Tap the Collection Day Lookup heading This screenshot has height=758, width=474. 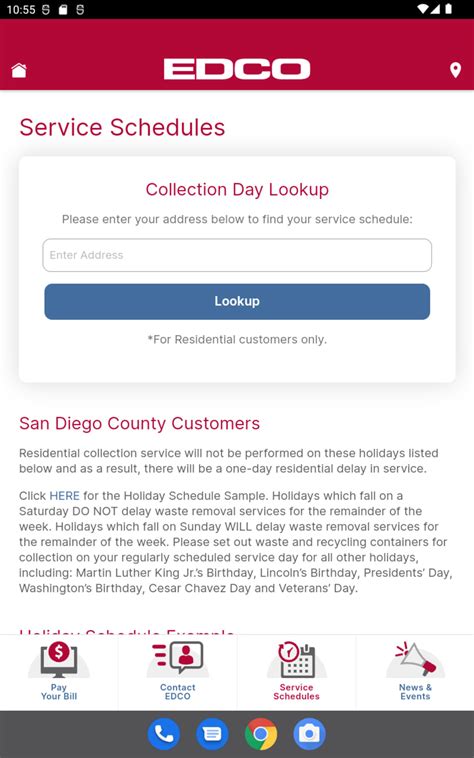click(x=237, y=190)
